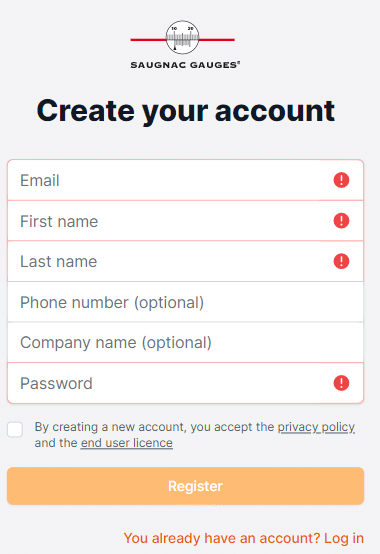
Task: Click the error icon in Last name field
Action: tap(341, 261)
